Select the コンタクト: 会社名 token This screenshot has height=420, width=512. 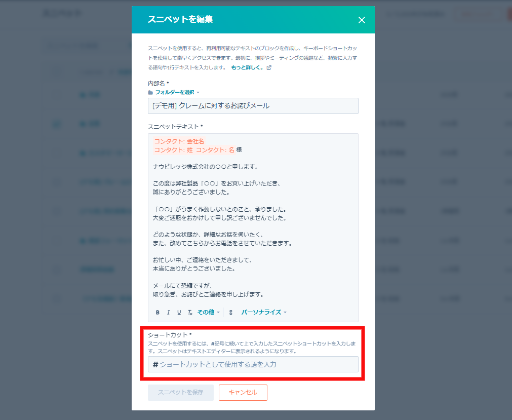tap(179, 141)
